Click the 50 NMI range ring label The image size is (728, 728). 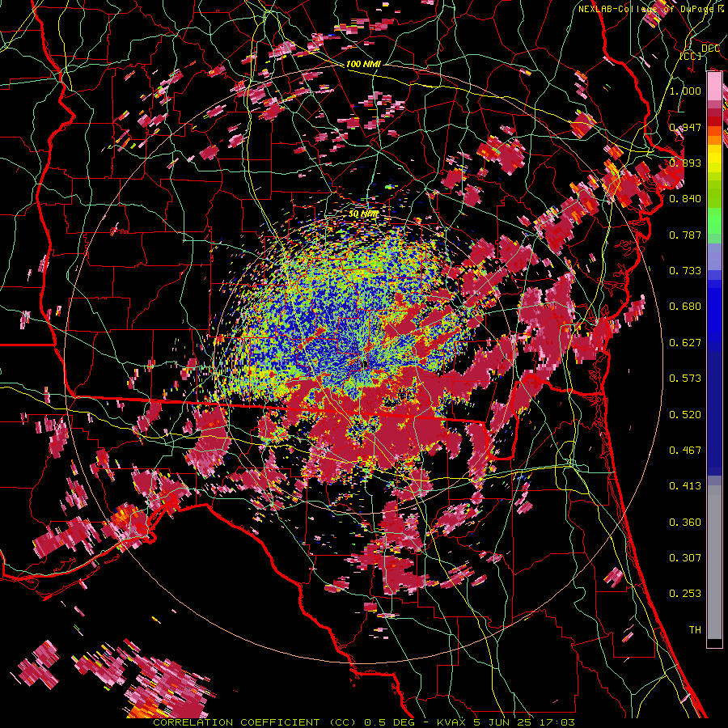363,214
